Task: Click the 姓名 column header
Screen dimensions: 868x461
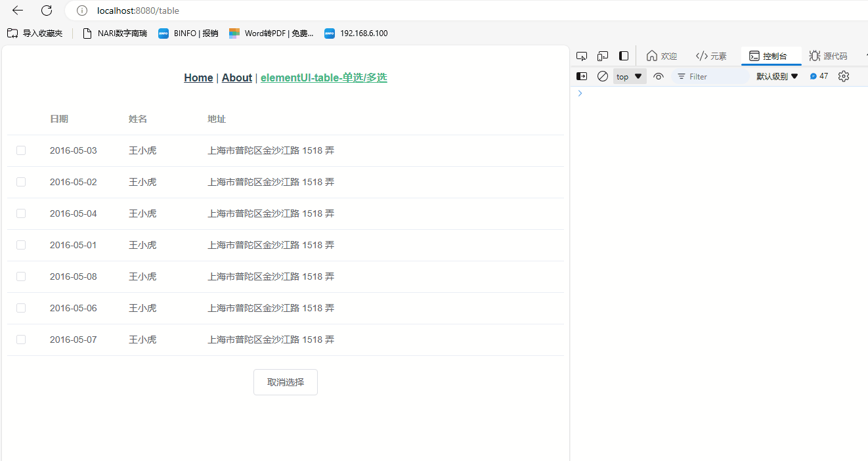Action: [x=138, y=119]
